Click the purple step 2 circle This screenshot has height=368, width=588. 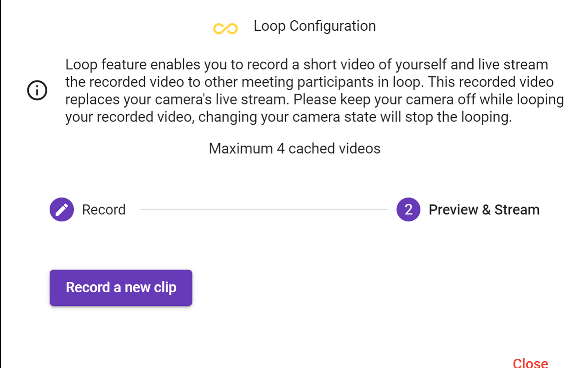pyautogui.click(x=408, y=210)
